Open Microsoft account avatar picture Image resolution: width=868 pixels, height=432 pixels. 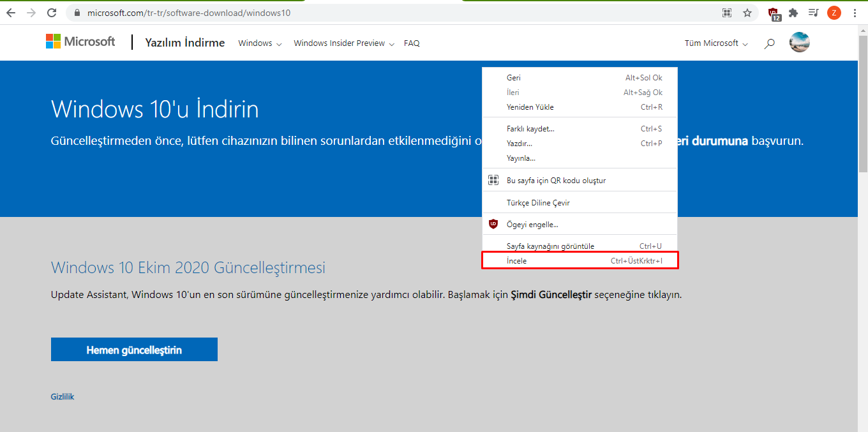(800, 42)
